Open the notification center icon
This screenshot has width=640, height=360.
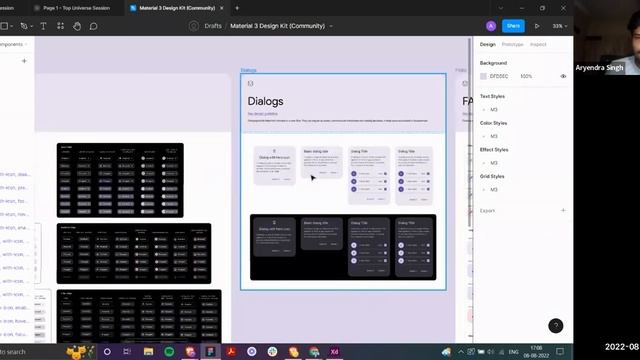pos(560,351)
